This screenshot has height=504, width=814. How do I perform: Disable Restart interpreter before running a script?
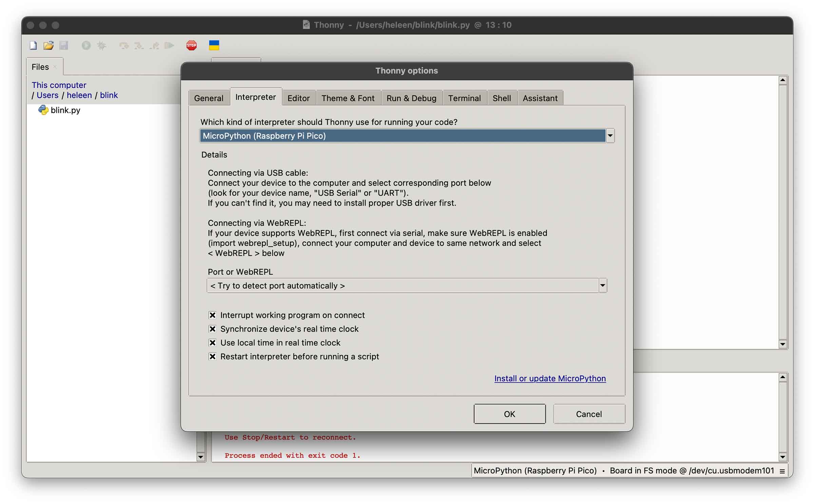point(212,357)
